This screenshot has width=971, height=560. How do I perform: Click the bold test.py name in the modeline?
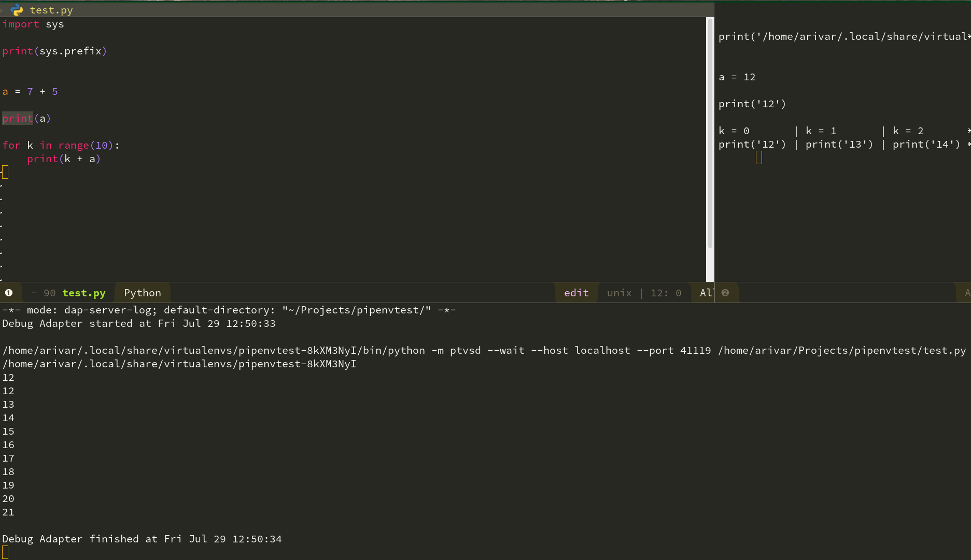click(x=83, y=293)
